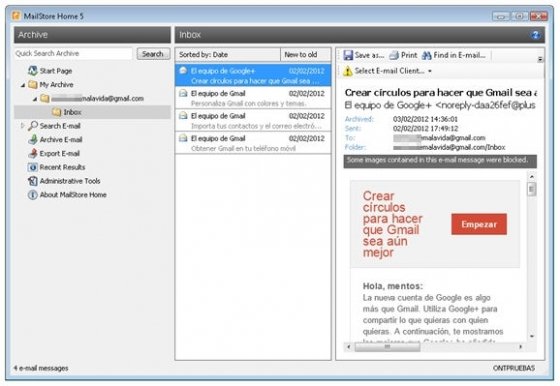The width and height of the screenshot is (560, 386).
Task: Click envelope icon of 'Importa tus contactos' email
Action: pos(183,116)
